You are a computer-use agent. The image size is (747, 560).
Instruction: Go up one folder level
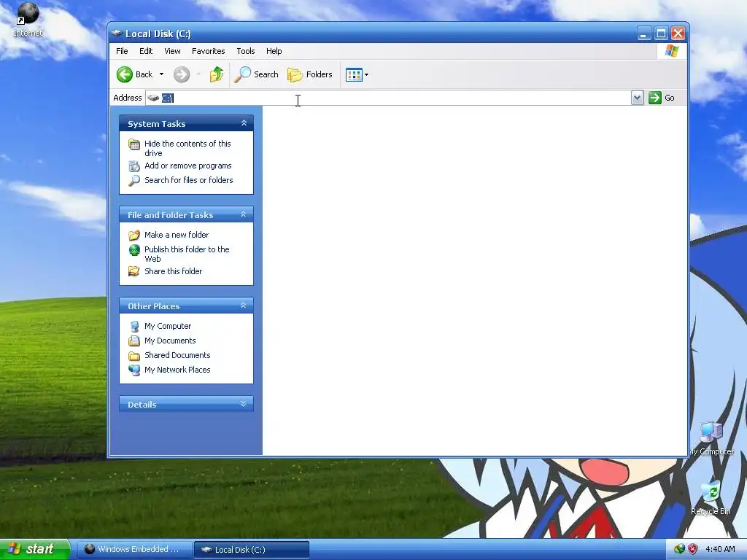point(217,74)
